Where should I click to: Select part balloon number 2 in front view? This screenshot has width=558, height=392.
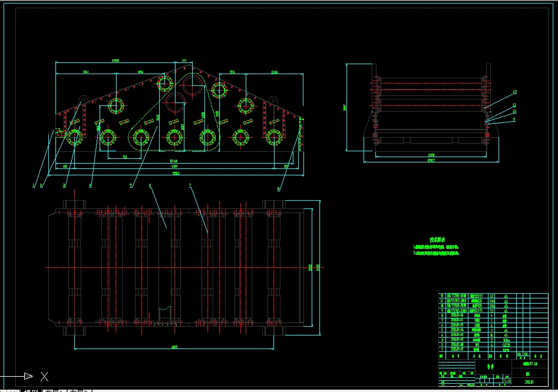pos(42,185)
